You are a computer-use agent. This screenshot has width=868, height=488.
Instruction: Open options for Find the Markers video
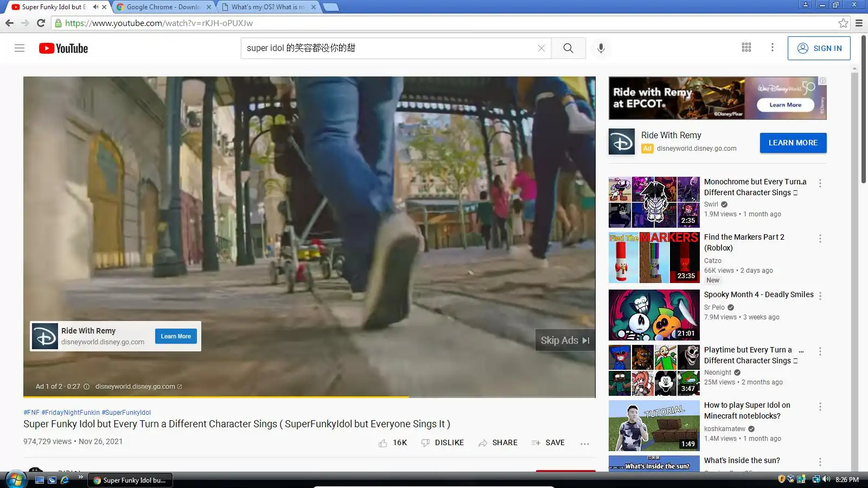click(x=820, y=239)
